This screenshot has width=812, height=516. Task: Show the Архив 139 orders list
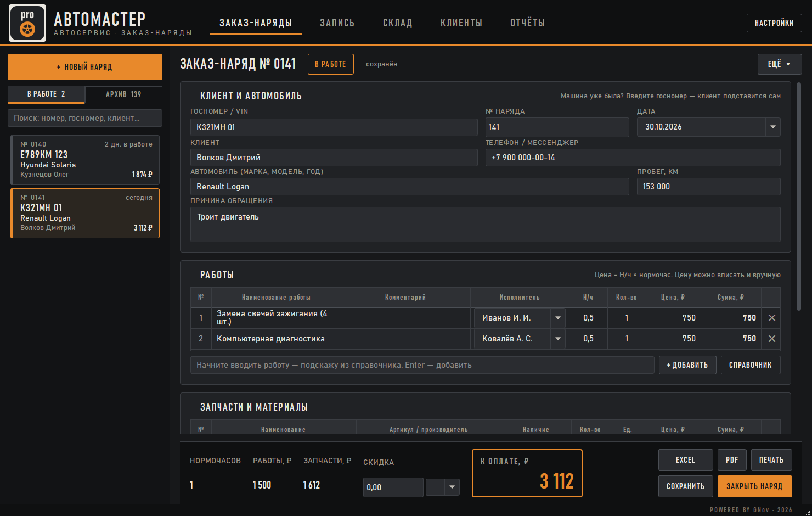point(123,94)
